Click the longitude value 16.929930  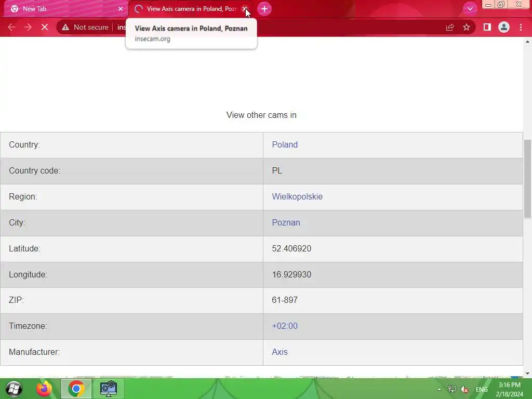[291, 274]
